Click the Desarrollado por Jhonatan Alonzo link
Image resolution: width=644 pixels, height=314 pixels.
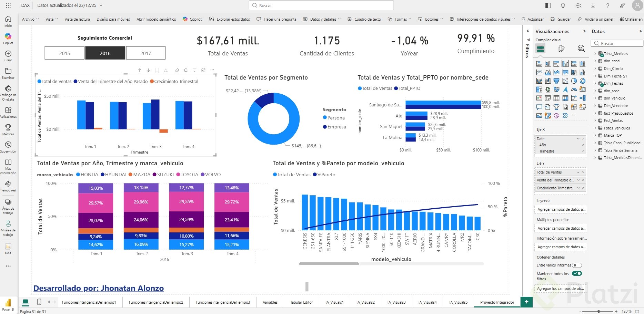coord(99,288)
